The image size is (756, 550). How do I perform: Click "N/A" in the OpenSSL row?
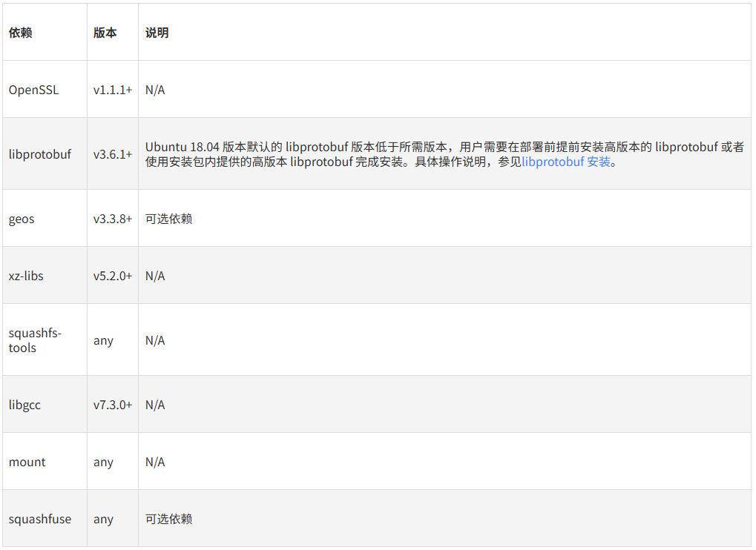click(155, 90)
